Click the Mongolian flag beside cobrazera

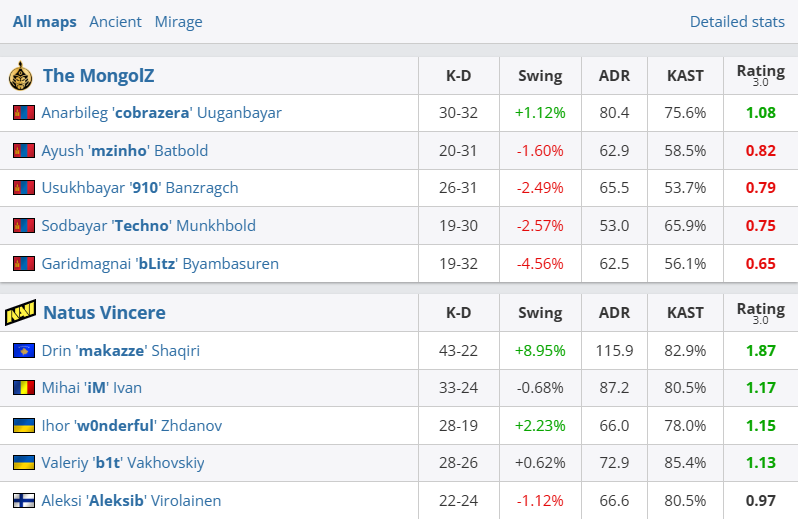point(23,113)
